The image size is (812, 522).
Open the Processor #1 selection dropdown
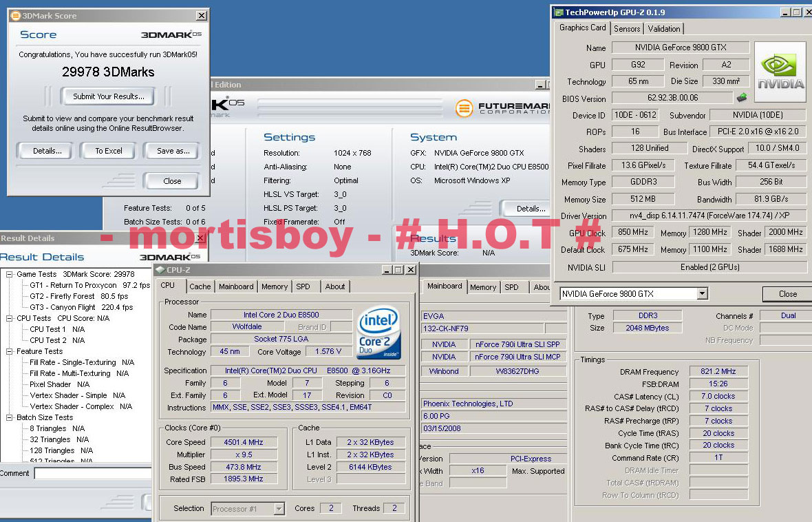coord(279,508)
